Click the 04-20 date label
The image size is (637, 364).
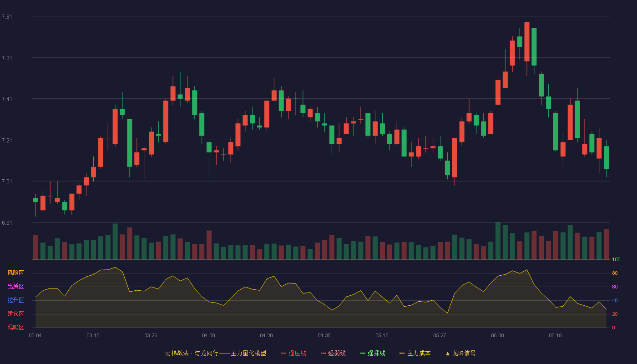[266, 335]
